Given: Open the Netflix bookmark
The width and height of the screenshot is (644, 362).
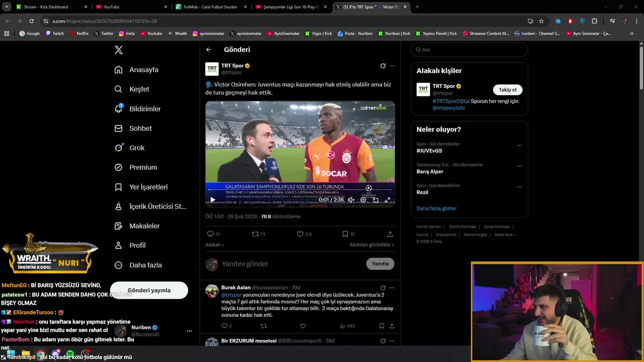Looking at the screenshot, I should coord(78,34).
